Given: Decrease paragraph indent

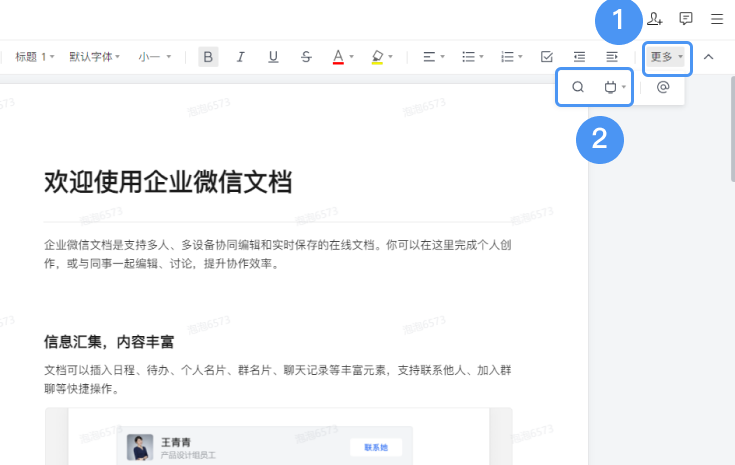Looking at the screenshot, I should click(579, 57).
